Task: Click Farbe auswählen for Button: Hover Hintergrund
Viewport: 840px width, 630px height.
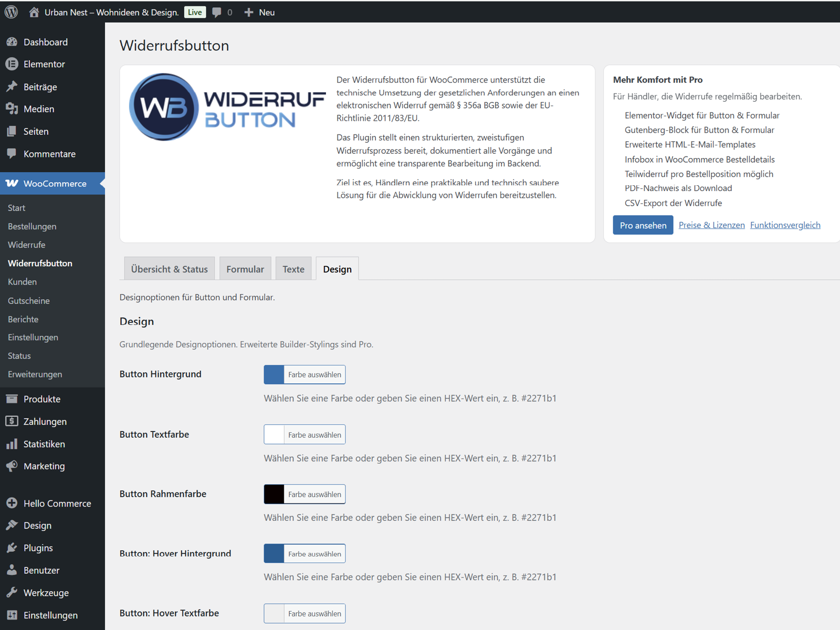Action: [314, 554]
